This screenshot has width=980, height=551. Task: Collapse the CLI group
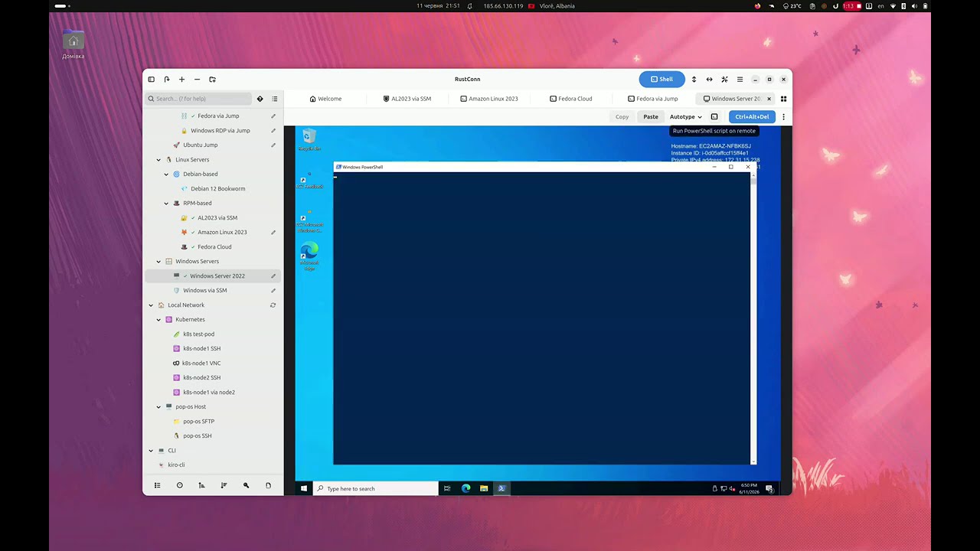point(151,451)
